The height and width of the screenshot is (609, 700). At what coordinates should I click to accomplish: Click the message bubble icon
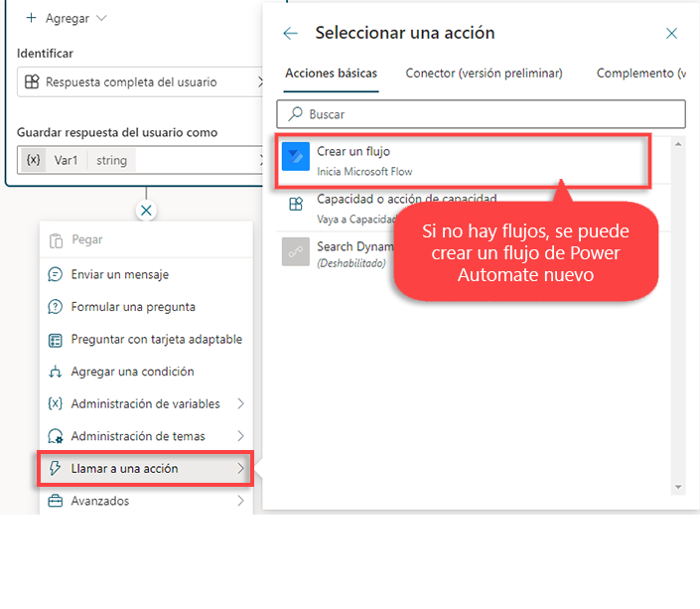[x=55, y=274]
